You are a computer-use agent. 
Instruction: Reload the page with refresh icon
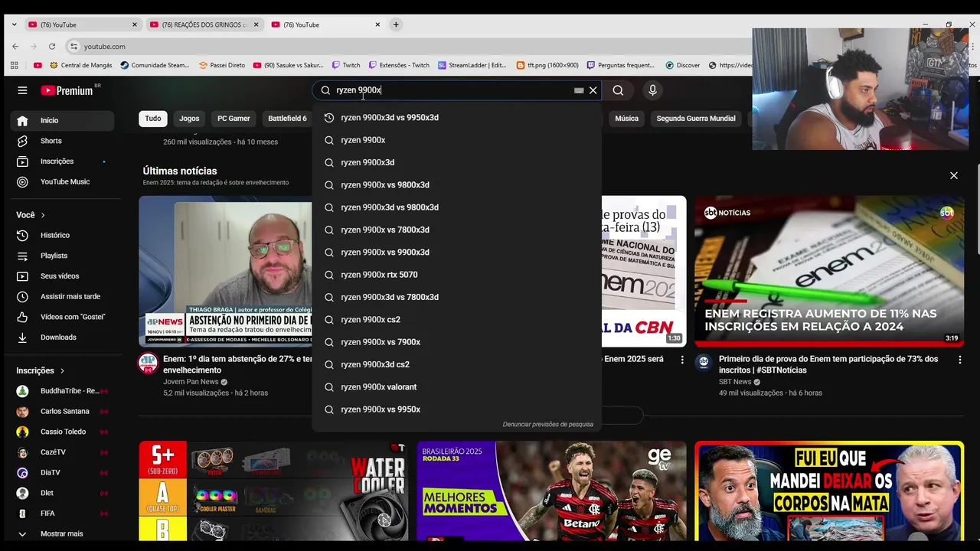tap(52, 46)
